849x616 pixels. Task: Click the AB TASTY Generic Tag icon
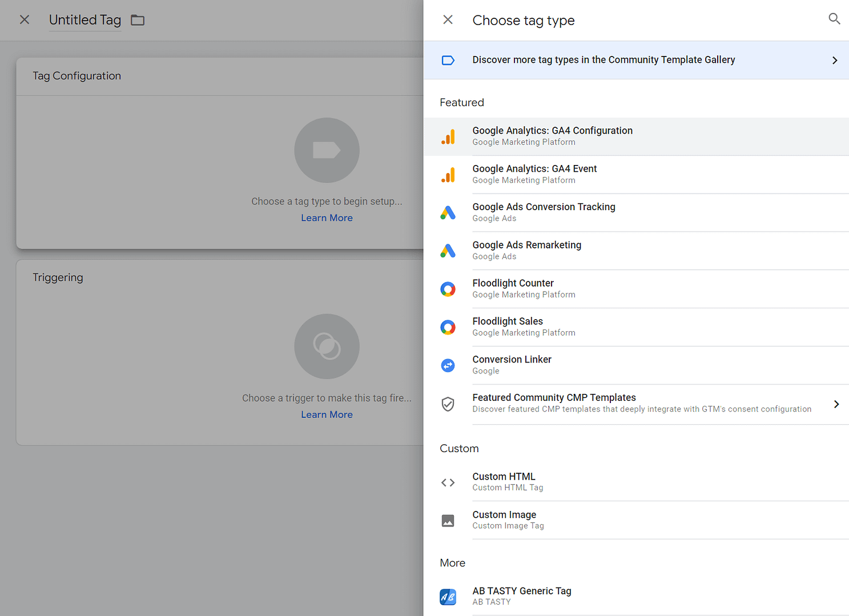(x=448, y=597)
